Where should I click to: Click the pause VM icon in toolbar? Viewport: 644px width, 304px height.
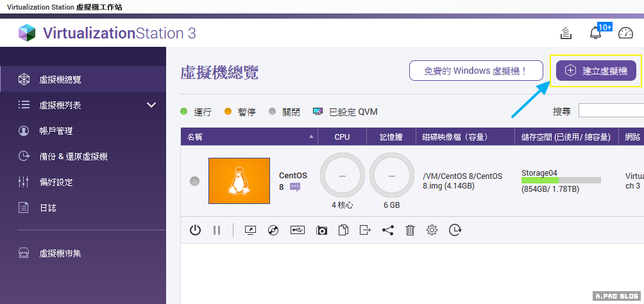click(x=216, y=230)
